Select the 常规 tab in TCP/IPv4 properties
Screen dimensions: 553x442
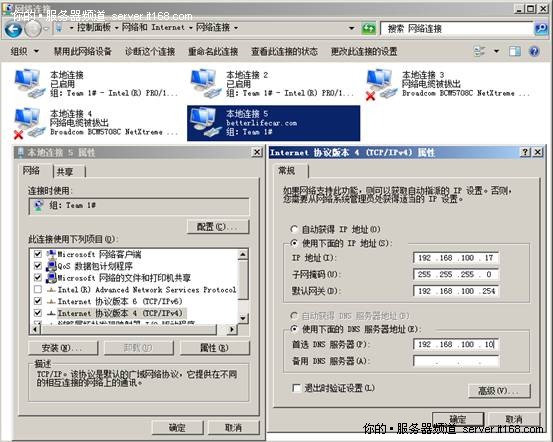[x=287, y=171]
